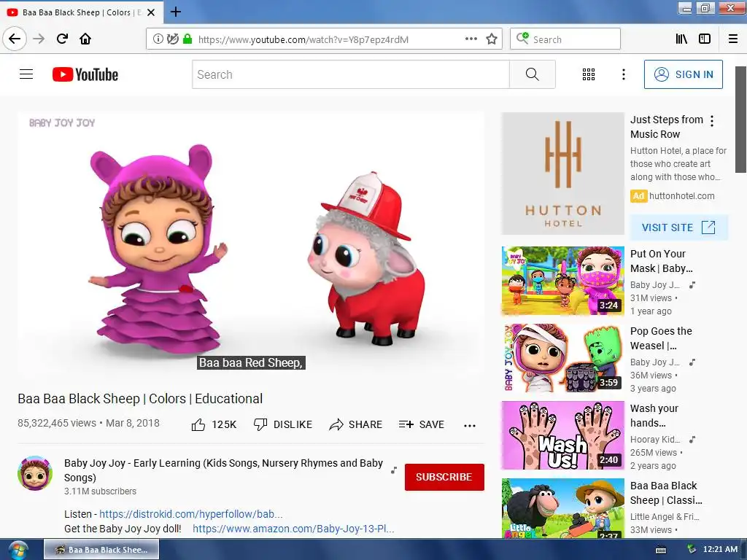
Task: Open the Firefox library icon
Action: (x=682, y=39)
